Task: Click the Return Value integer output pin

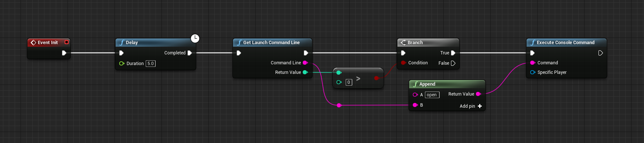Action: (305, 72)
